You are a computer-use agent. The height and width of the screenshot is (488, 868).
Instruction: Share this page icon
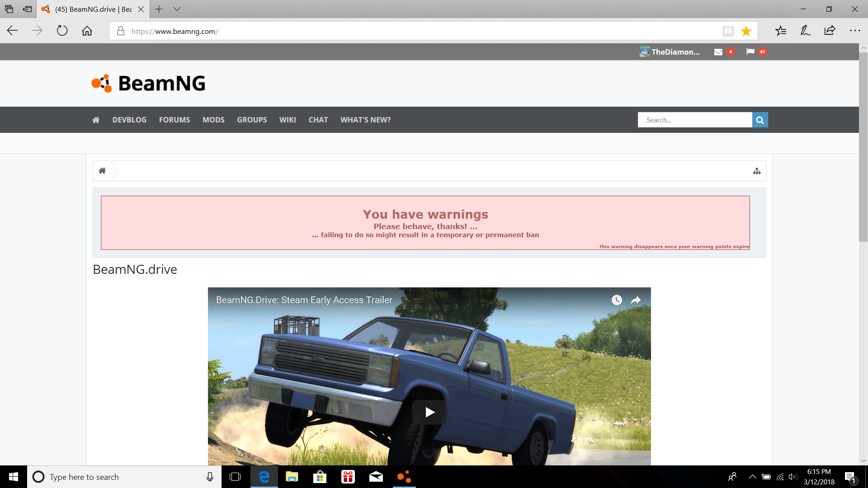[830, 31]
